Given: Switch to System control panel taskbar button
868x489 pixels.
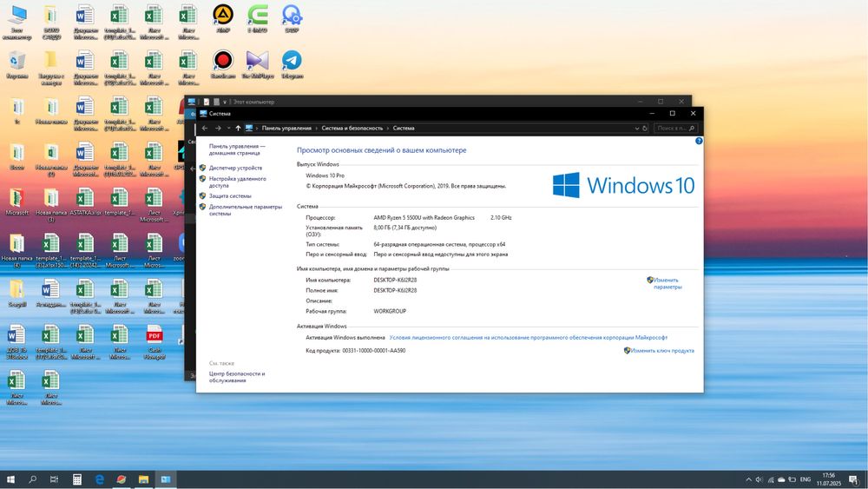Looking at the screenshot, I should (166, 479).
